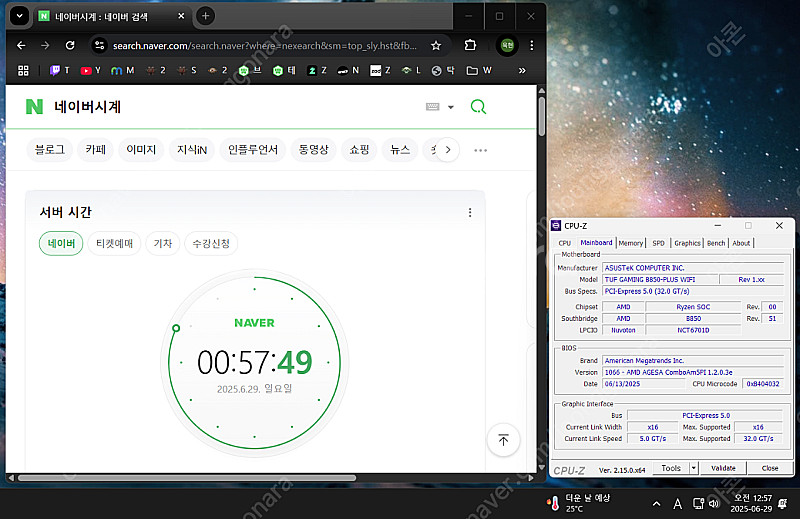Screen dimensions: 800x519
Task: Click the horizontal scrollbar of the browser page
Action: tap(187, 478)
